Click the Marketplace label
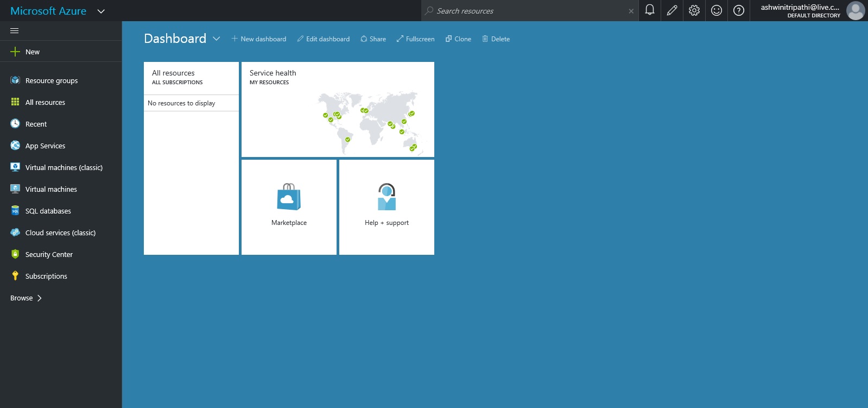The width and height of the screenshot is (868, 408). (x=289, y=223)
